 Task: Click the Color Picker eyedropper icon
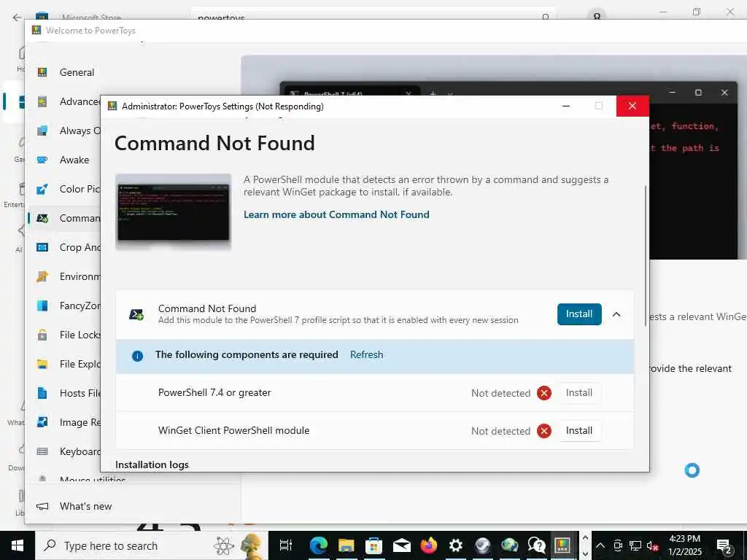click(x=42, y=189)
